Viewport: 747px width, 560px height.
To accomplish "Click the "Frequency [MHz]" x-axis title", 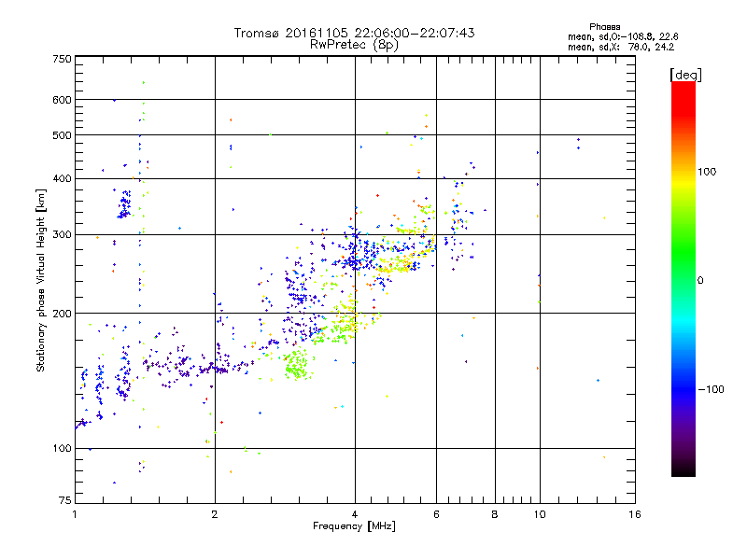I will [x=354, y=526].
